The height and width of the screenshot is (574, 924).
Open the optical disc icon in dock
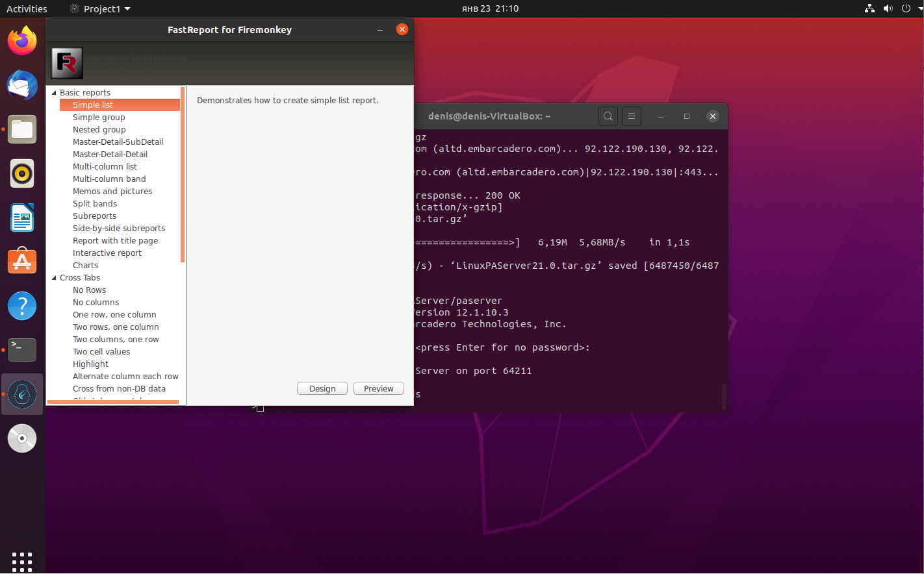coord(22,438)
